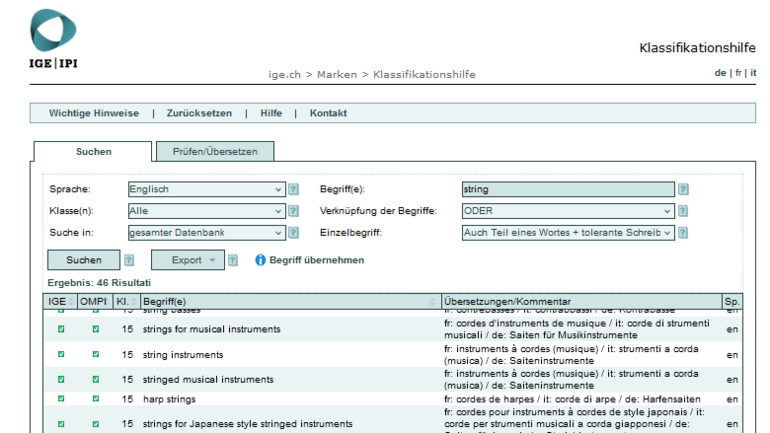Click help icon next to Suche in dropdown
Viewport: 770px width, 433px height.
coord(293,233)
